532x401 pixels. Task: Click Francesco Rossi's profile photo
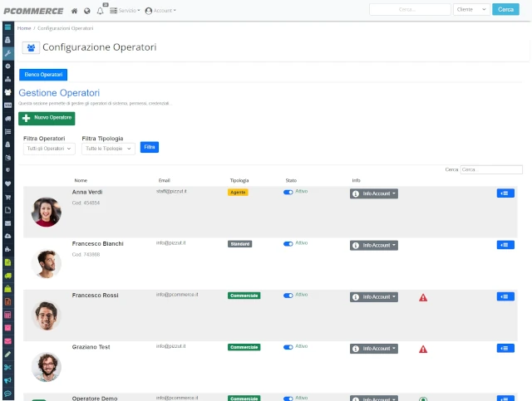pyautogui.click(x=47, y=315)
